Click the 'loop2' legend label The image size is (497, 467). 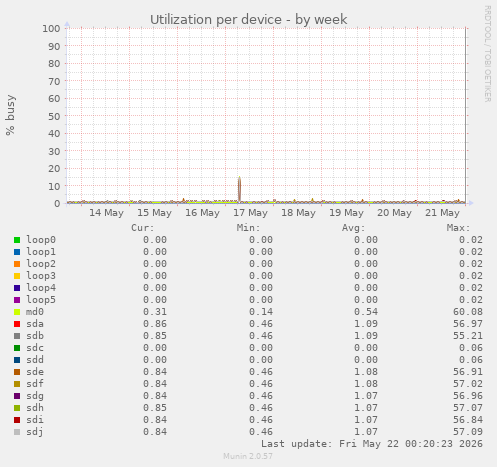point(41,264)
